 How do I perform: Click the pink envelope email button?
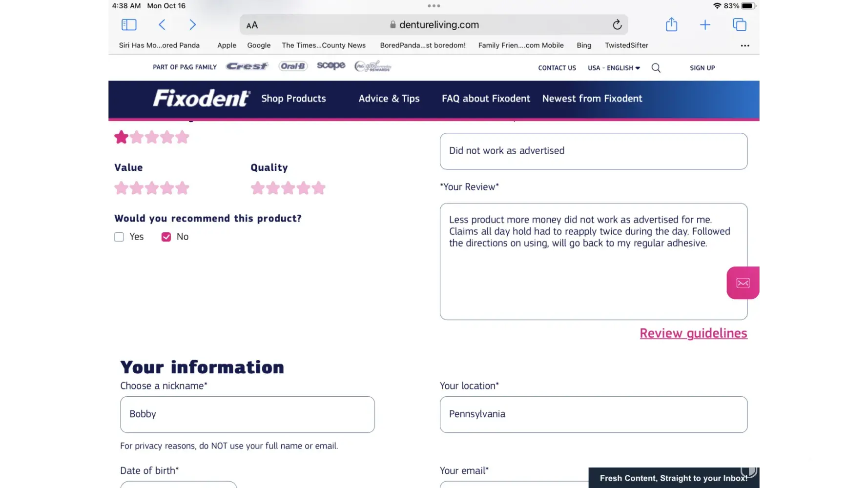743,283
